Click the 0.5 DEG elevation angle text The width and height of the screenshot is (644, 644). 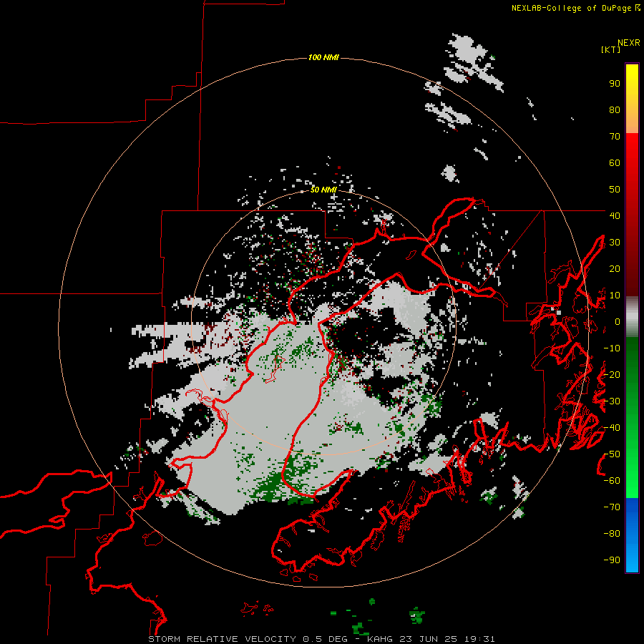[x=325, y=639]
